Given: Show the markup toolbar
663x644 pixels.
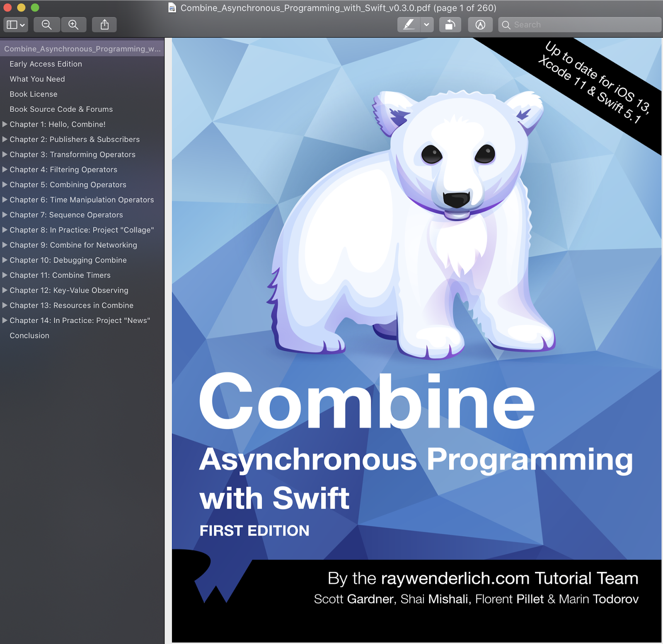Looking at the screenshot, I should pyautogui.click(x=480, y=25).
